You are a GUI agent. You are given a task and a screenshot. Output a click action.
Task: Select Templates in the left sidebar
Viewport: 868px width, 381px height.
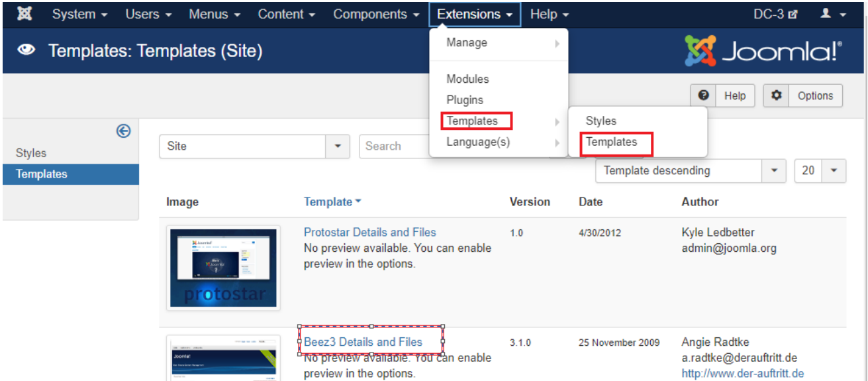point(70,174)
